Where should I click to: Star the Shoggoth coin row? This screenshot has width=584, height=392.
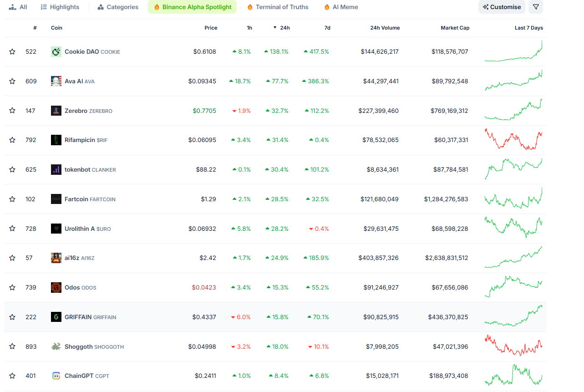(x=12, y=346)
